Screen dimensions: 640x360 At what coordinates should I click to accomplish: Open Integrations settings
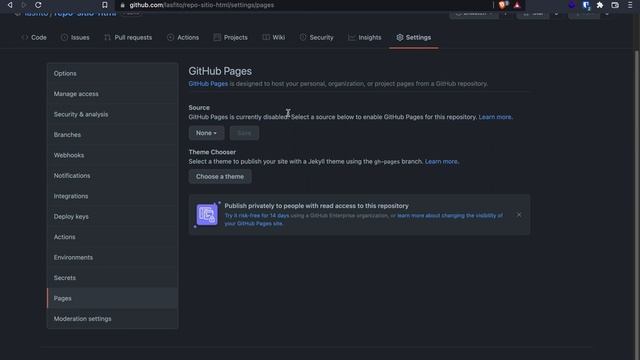coord(112,196)
